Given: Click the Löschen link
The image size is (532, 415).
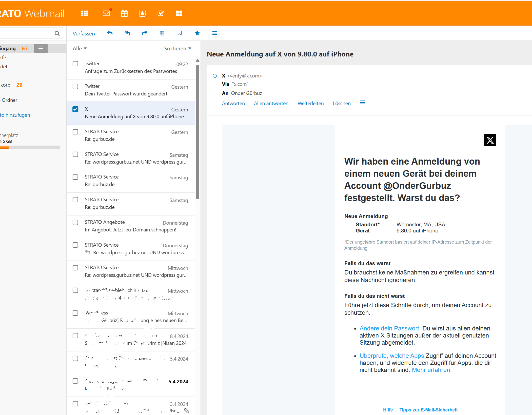Looking at the screenshot, I should pos(342,103).
